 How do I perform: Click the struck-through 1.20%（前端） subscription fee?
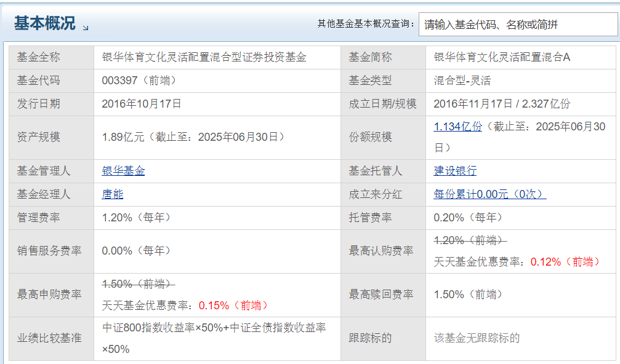[x=470, y=240]
